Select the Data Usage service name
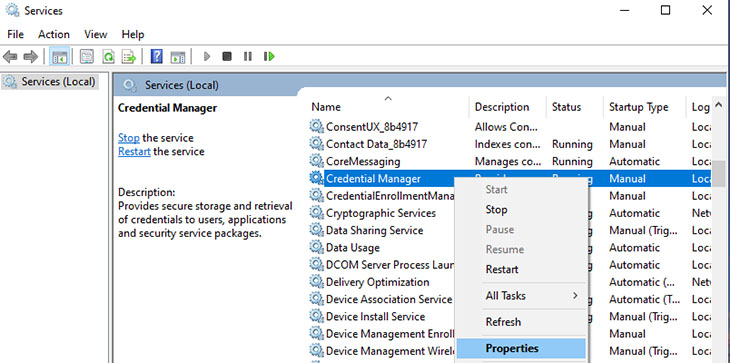Image resolution: width=730 pixels, height=363 pixels. coord(352,248)
